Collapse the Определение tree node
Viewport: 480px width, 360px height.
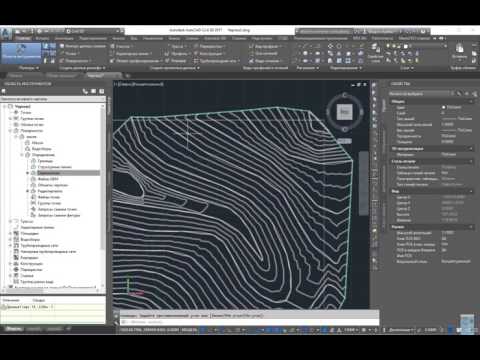coord(23,155)
